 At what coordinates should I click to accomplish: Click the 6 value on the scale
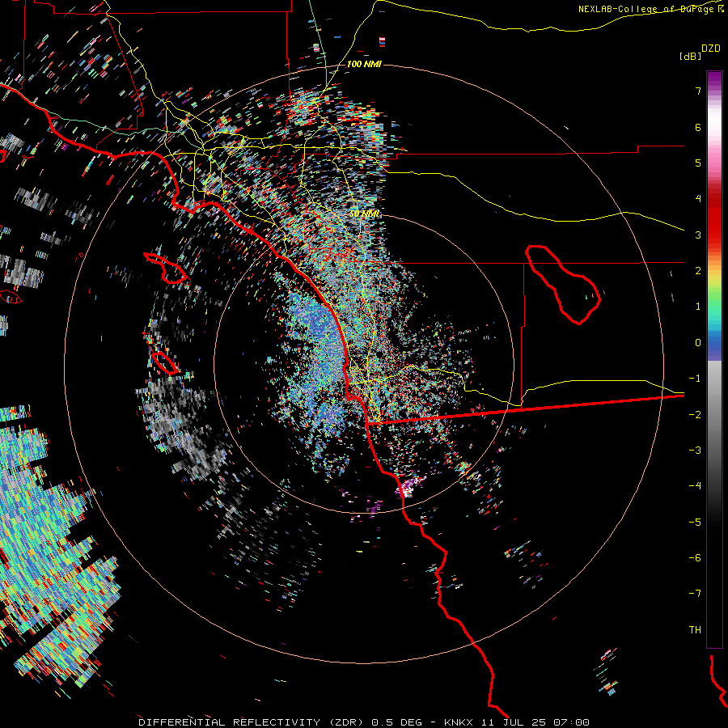point(698,127)
